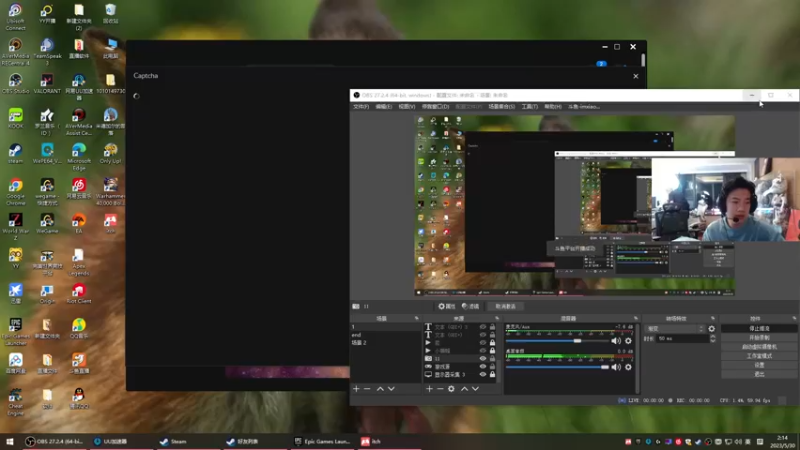
Task: Move the selected scene up in OBS
Action: (x=380, y=389)
